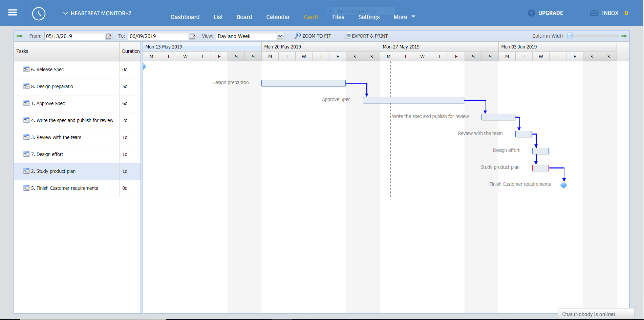644x320 pixels.
Task: Click the Duration column header
Action: (131, 51)
